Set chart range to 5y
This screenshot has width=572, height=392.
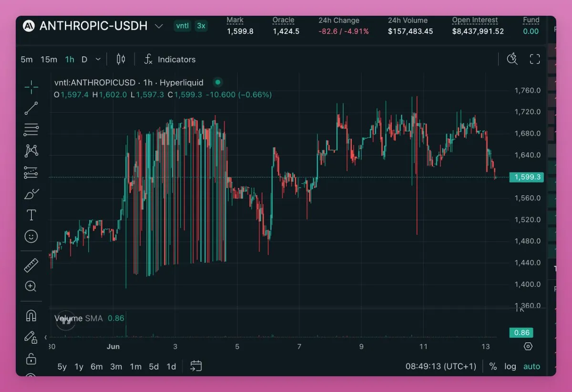pyautogui.click(x=62, y=367)
